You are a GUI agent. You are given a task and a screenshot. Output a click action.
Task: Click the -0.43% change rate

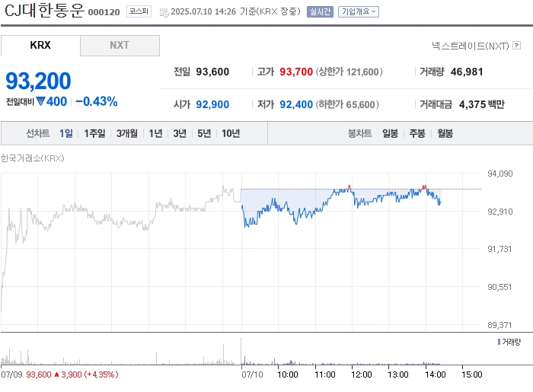click(97, 101)
